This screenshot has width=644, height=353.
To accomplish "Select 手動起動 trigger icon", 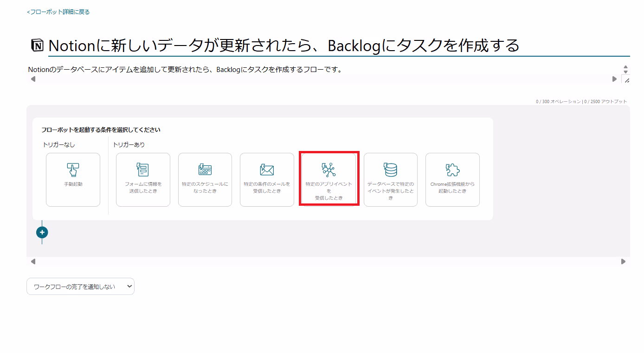I will [x=73, y=170].
